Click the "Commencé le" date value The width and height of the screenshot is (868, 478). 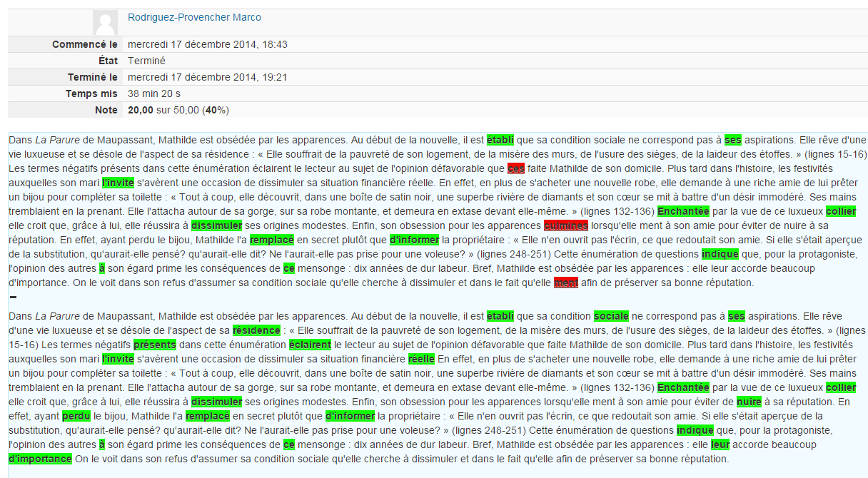click(207, 44)
